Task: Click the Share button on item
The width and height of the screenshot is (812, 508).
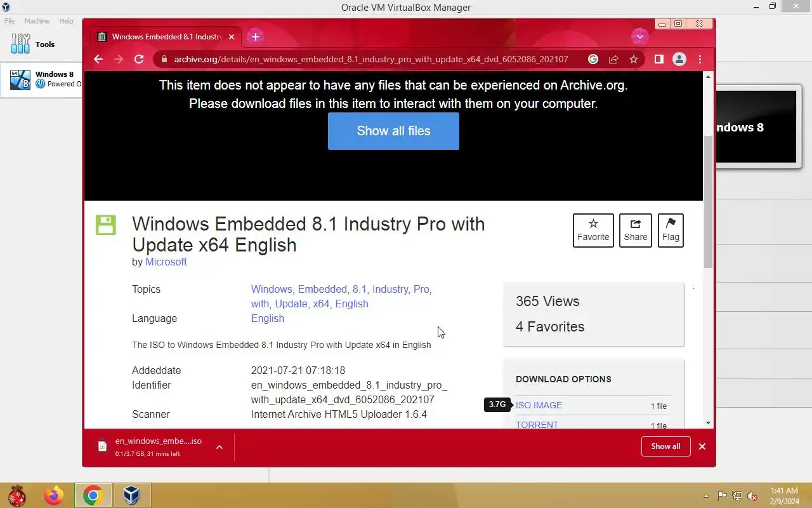Action: pos(635,231)
